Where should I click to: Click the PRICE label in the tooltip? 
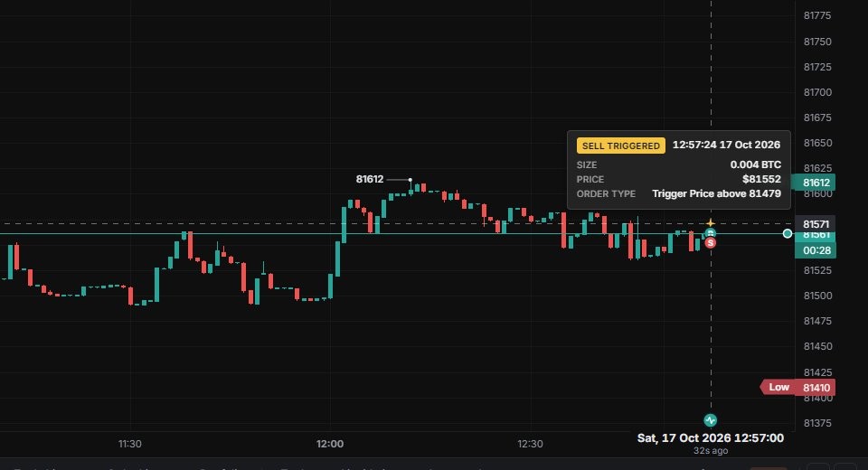[590, 179]
